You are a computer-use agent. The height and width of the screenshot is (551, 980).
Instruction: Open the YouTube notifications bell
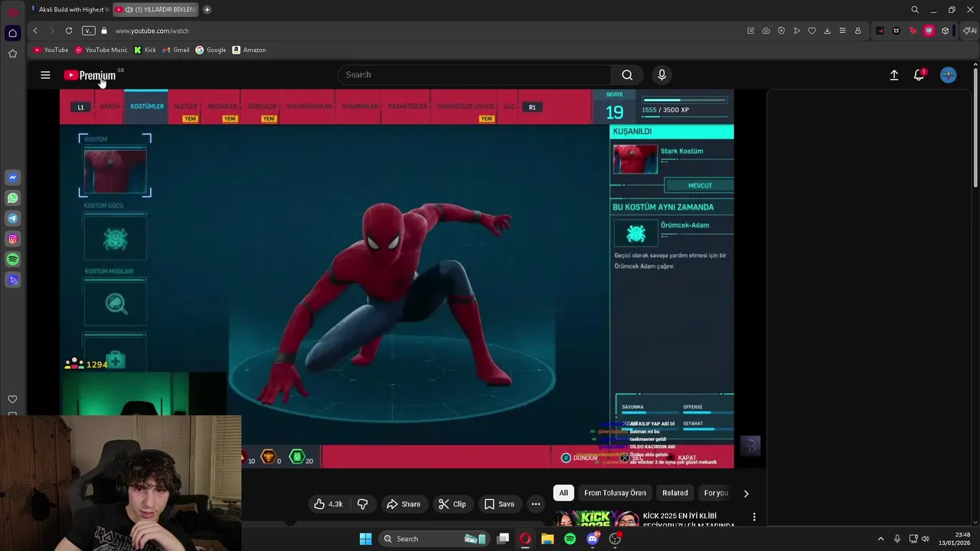(919, 75)
